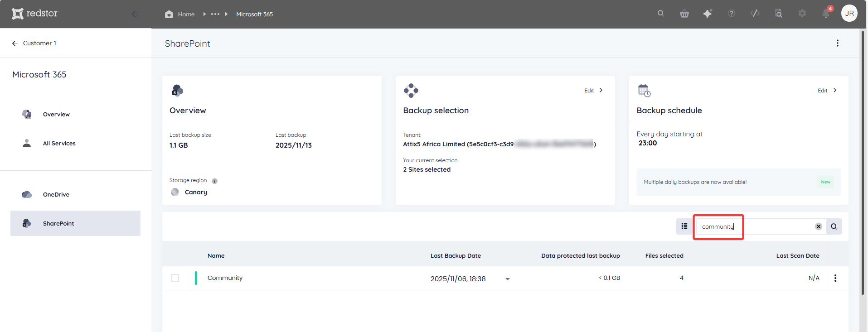This screenshot has width=868, height=332.
Task: Click the Backup selection card icon
Action: tap(411, 91)
